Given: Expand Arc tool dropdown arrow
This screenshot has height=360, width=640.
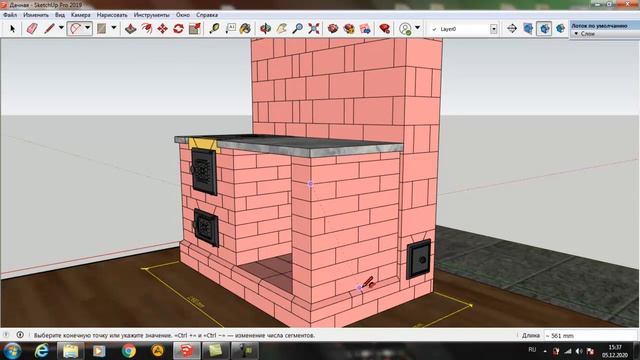Looking at the screenshot, I should [87, 28].
